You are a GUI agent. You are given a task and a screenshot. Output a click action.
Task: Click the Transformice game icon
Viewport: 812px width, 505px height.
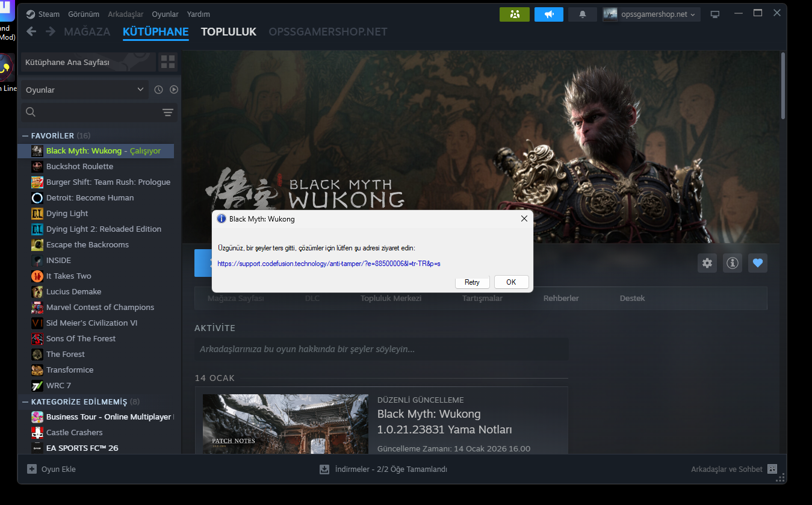(37, 370)
